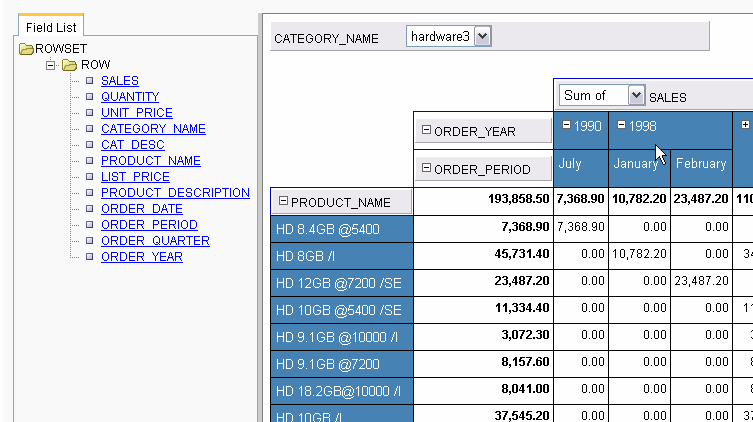
Task: Open the QUANTITY field link
Action: 130,96
